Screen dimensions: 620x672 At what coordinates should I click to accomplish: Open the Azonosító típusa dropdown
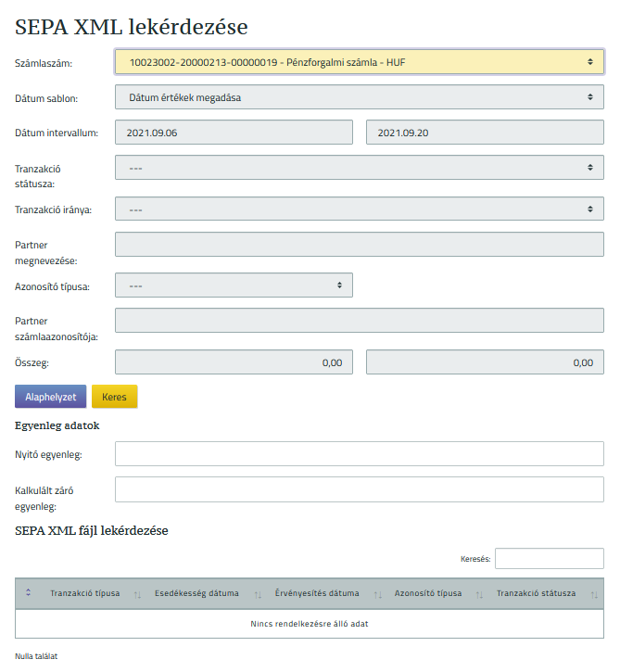[x=234, y=285]
